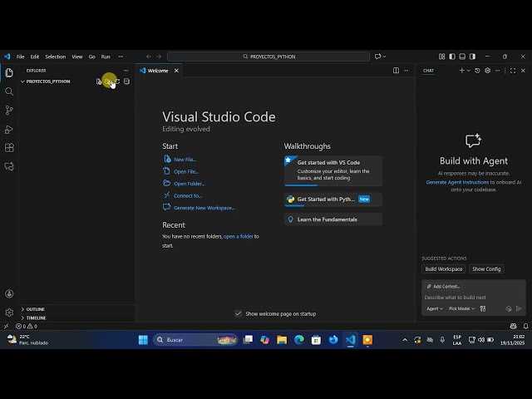Toggle secondary side bar visibility
The height and width of the screenshot is (399, 532).
click(x=472, y=57)
